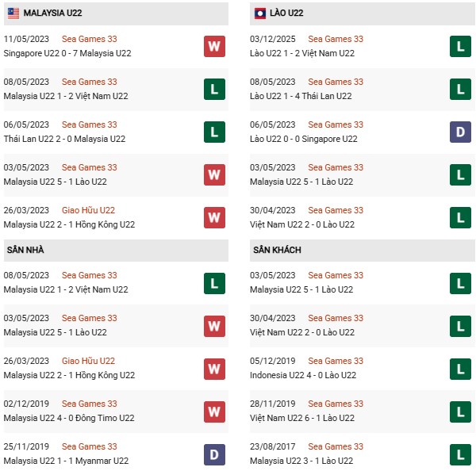Click L badge for Lào U22 1-2 Việt Nam
476x471 pixels.
coord(460,46)
